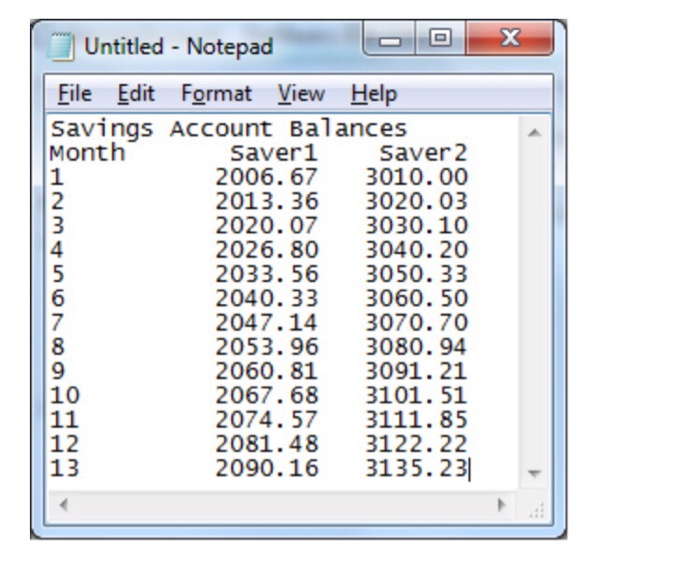The width and height of the screenshot is (700, 579).
Task: Click the value 3080.94
Action: click(x=417, y=347)
